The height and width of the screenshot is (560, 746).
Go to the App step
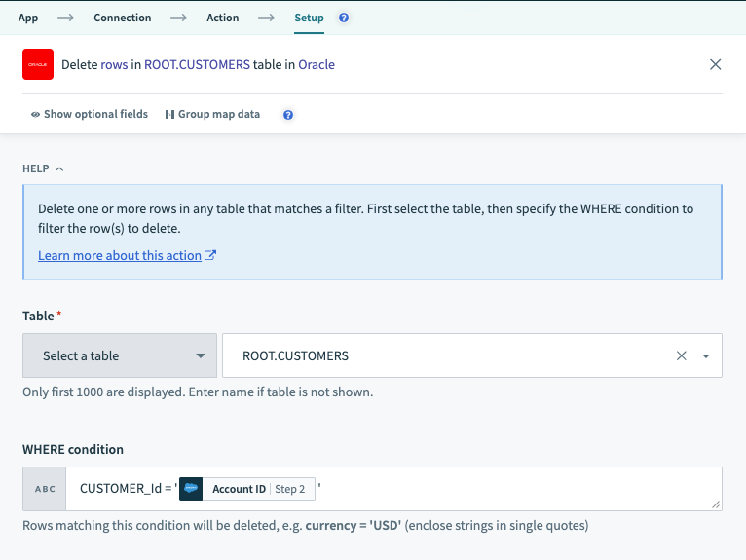coord(28,18)
